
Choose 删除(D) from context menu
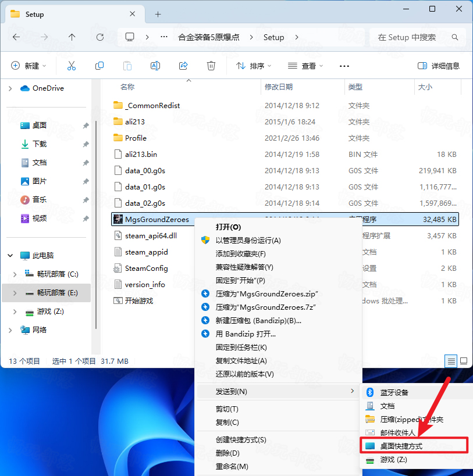click(279, 453)
